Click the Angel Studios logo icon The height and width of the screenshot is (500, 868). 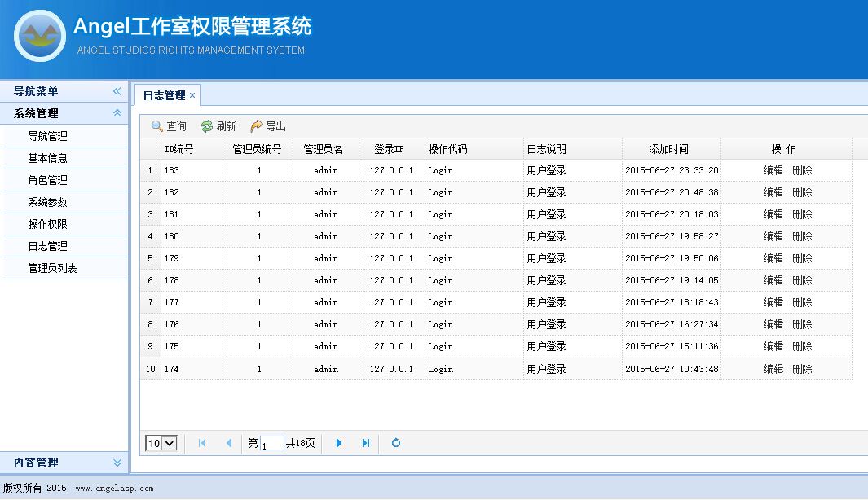tap(40, 36)
